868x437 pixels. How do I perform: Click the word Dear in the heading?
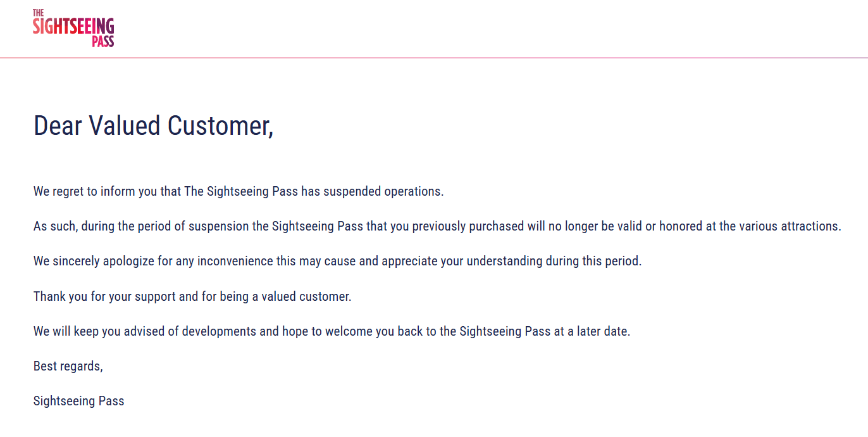point(58,126)
